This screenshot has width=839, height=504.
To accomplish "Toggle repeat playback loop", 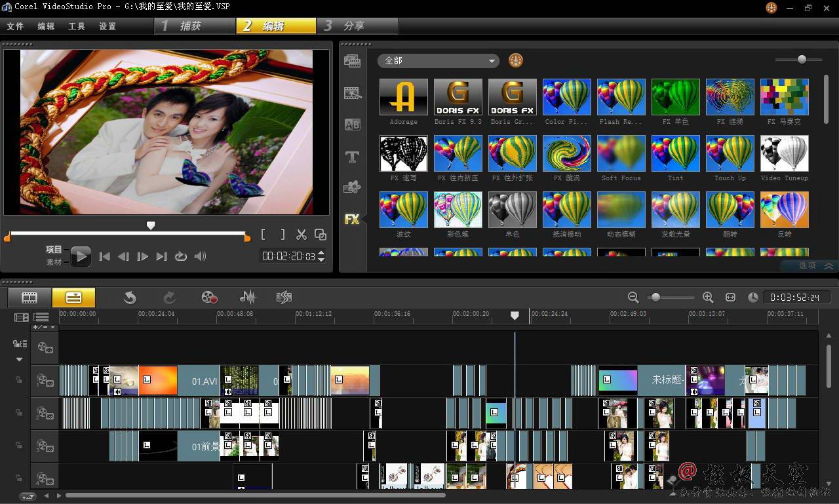I will [181, 256].
